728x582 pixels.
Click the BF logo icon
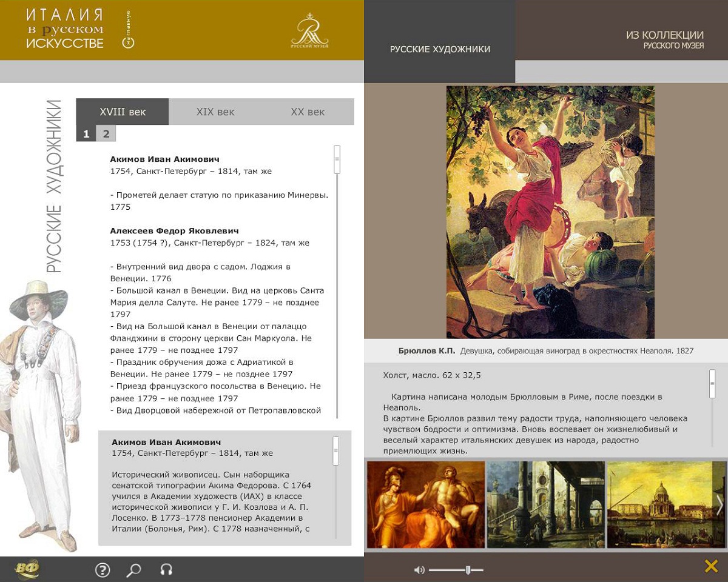[x=27, y=569]
